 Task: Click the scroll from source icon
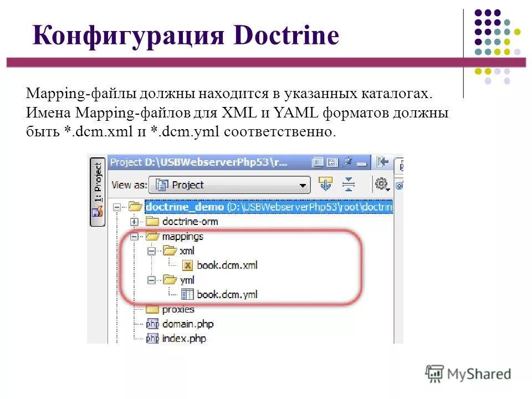click(x=325, y=184)
